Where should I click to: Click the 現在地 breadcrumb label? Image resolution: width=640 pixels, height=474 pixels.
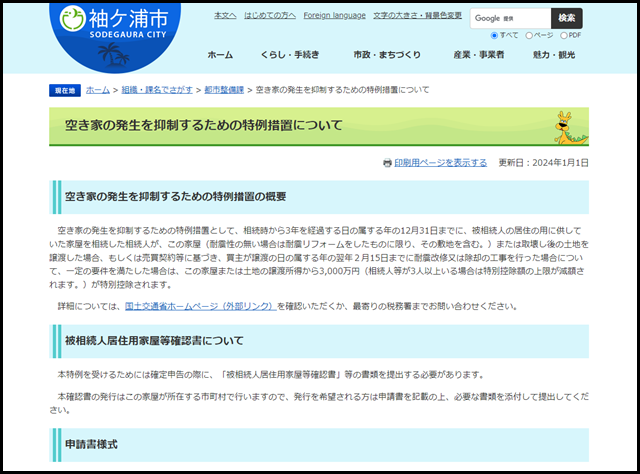click(x=65, y=91)
